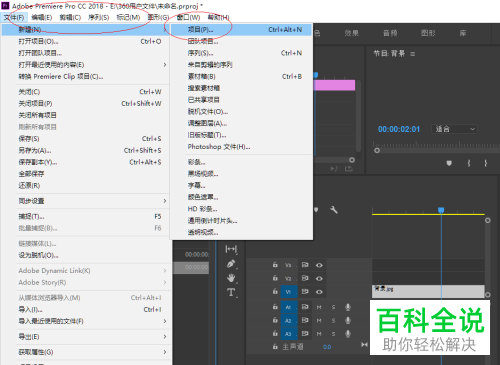Toggle sync lock on track V3

pyautogui.click(x=305, y=265)
